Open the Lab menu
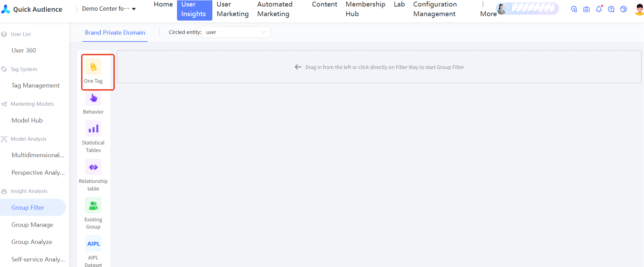Image resolution: width=644 pixels, height=267 pixels. 399,4
